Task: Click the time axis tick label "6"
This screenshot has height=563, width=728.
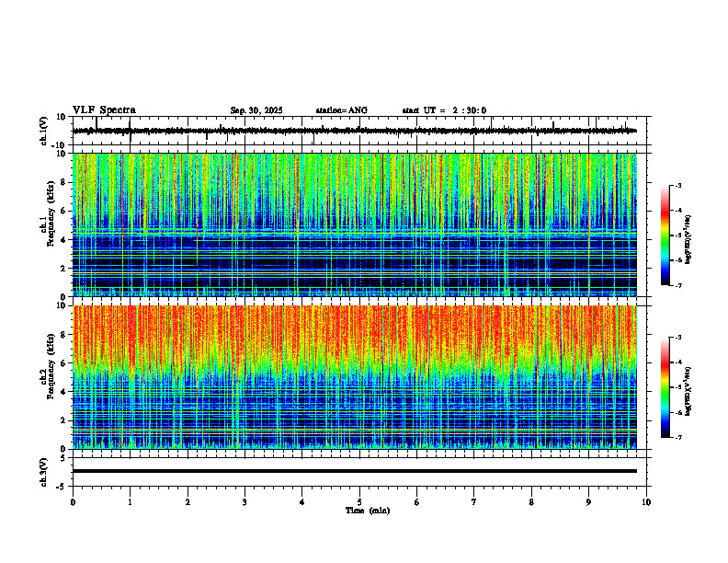Action: (x=417, y=502)
